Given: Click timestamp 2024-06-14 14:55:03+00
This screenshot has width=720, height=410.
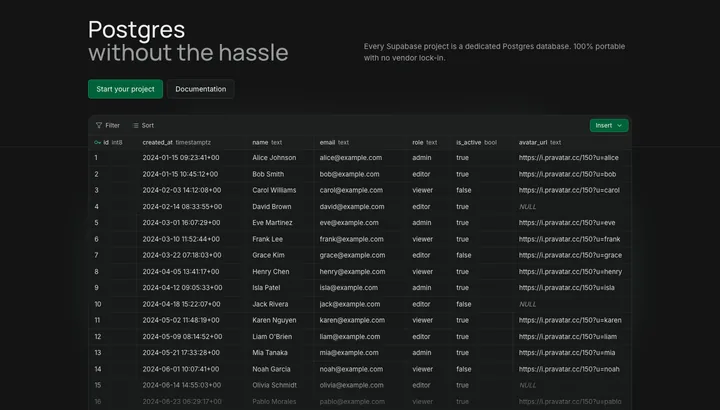Looking at the screenshot, I should coord(182,385).
